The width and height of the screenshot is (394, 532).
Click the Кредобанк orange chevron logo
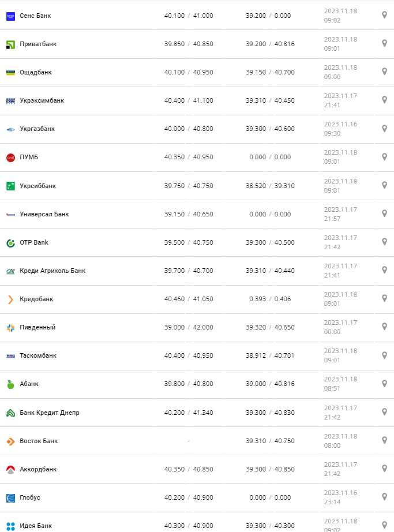pos(10,299)
